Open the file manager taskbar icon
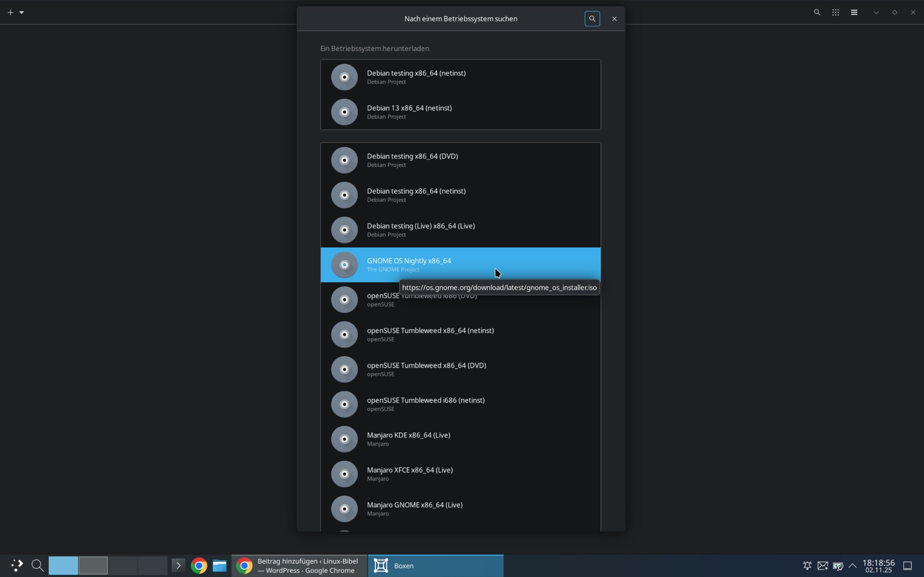Screen dimensions: 924x577 point(219,565)
